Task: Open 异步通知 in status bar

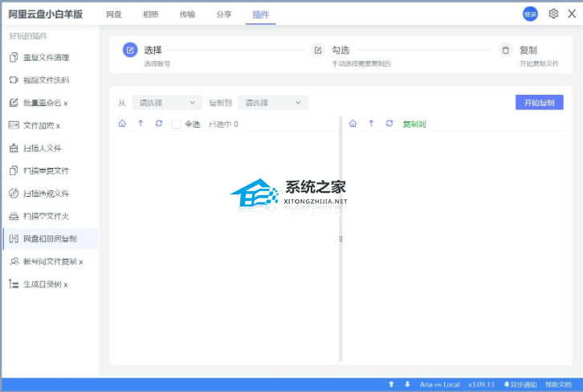Action: tap(520, 385)
